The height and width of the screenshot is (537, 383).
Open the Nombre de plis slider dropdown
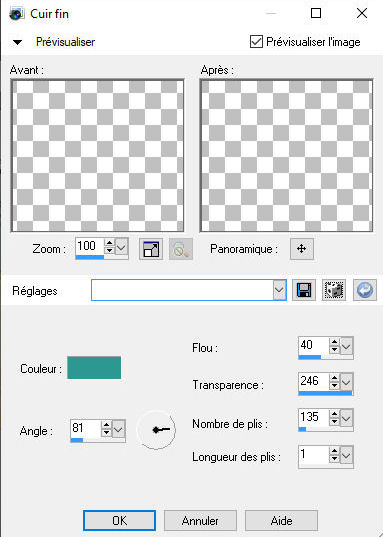pyautogui.click(x=346, y=417)
